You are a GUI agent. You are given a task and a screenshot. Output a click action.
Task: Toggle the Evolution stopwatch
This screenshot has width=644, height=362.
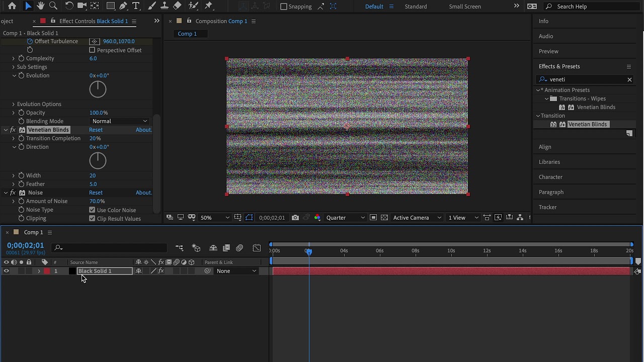(x=21, y=75)
